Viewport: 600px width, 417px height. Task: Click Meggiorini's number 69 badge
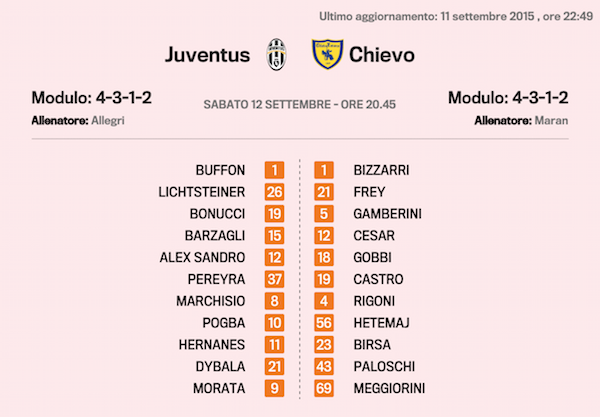[x=325, y=388]
